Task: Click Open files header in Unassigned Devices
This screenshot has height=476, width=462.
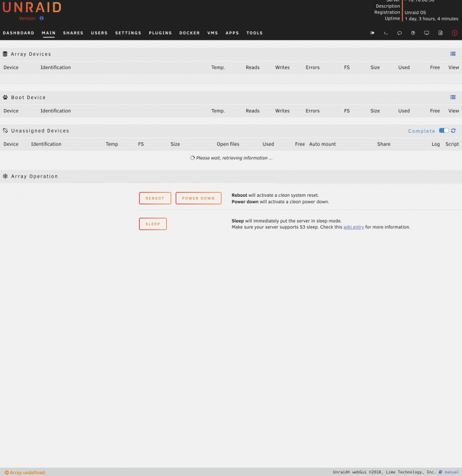Action: [228, 144]
